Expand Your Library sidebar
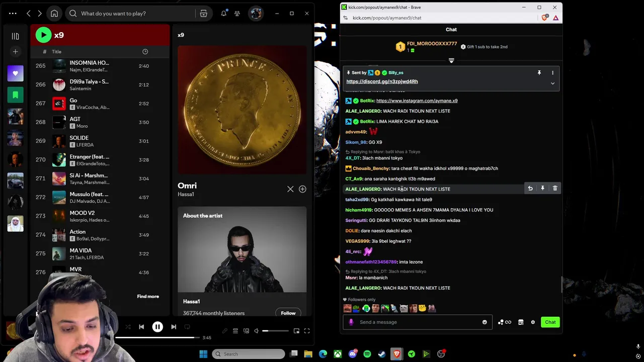 pyautogui.click(x=15, y=36)
